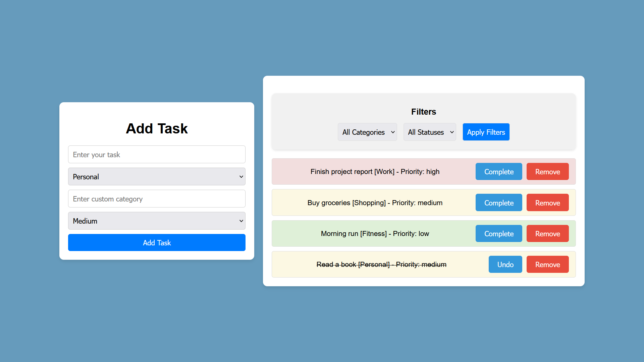Click the blue Add Task button
644x362 pixels.
[157, 243]
